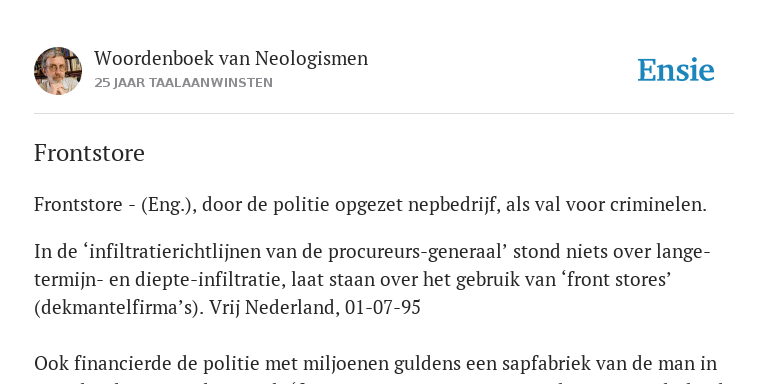Click the 'Vrij Nederland, 01-07-95' citation
This screenshot has width=768, height=384.
pyautogui.click(x=315, y=308)
